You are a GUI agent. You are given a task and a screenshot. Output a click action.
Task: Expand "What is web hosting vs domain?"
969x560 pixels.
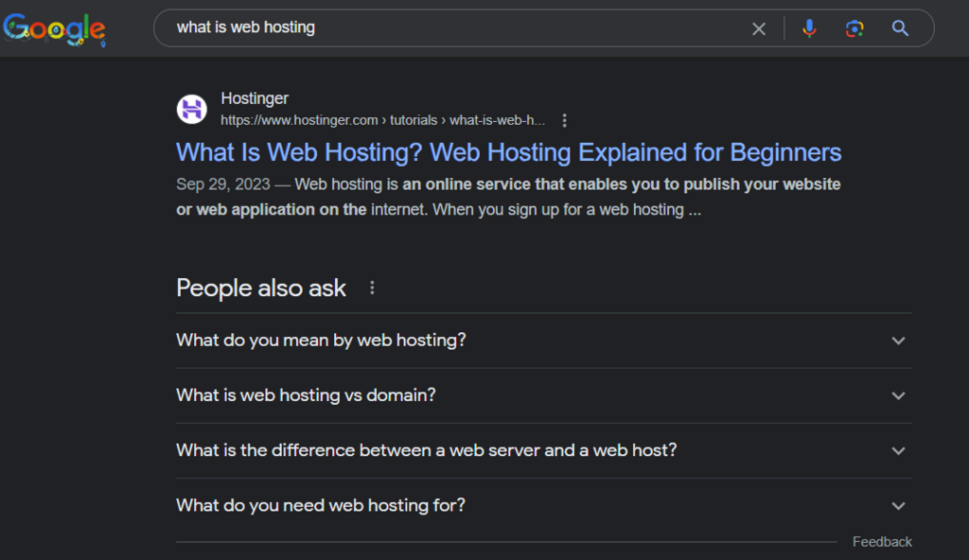[x=544, y=395]
